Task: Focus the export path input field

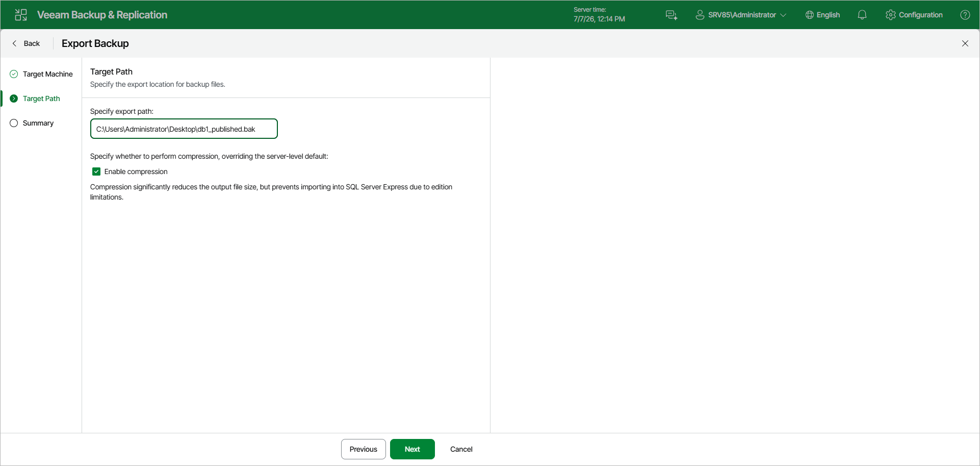Action: tap(184, 129)
